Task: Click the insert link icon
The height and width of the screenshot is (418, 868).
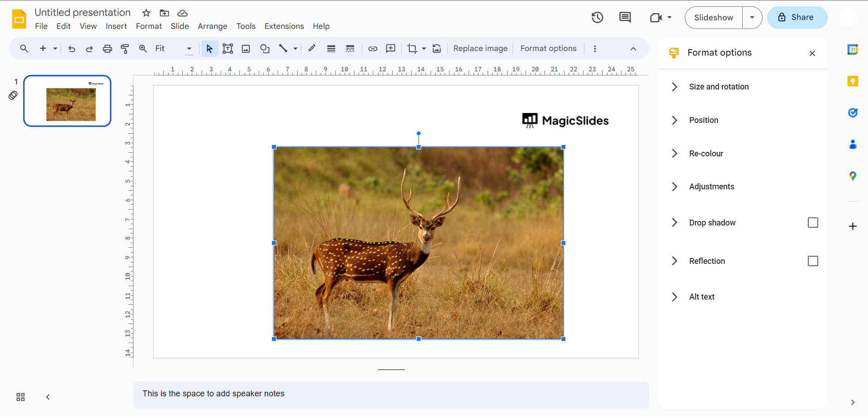Action: click(x=373, y=49)
